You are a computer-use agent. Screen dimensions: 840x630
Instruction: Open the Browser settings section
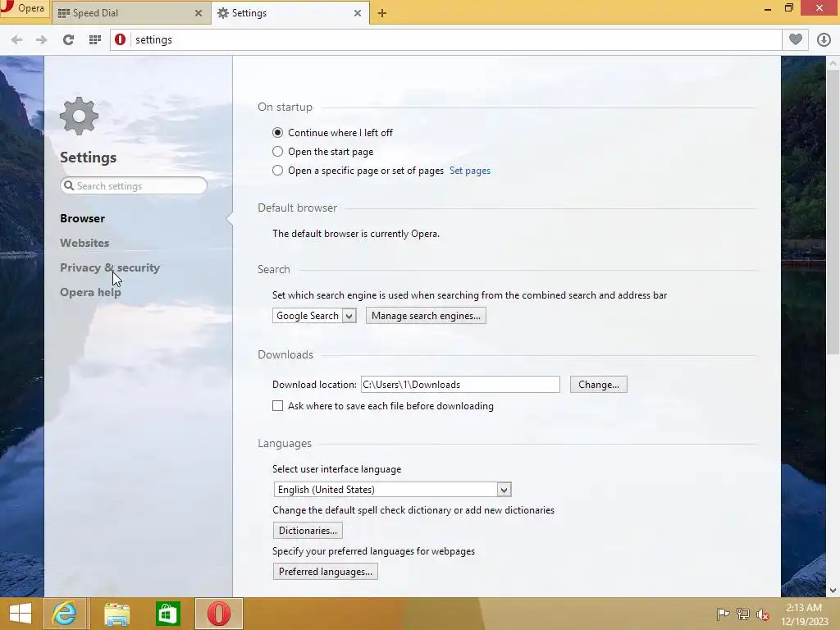click(x=83, y=218)
